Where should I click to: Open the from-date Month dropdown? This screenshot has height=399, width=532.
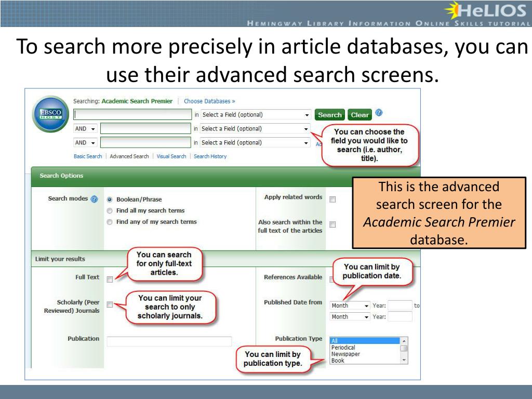pyautogui.click(x=350, y=305)
